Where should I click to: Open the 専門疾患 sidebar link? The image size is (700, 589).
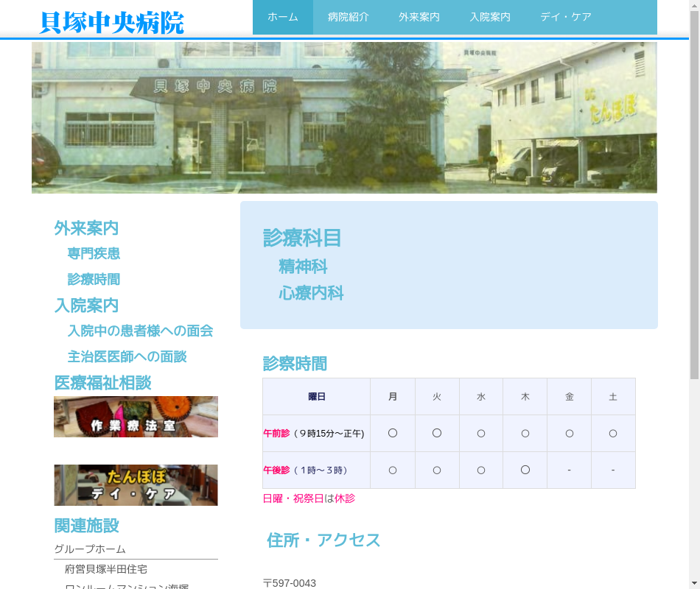[94, 254]
